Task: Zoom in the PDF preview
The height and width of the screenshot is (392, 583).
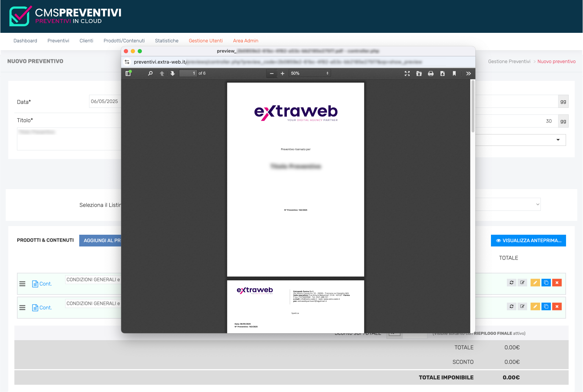Action: click(x=282, y=73)
